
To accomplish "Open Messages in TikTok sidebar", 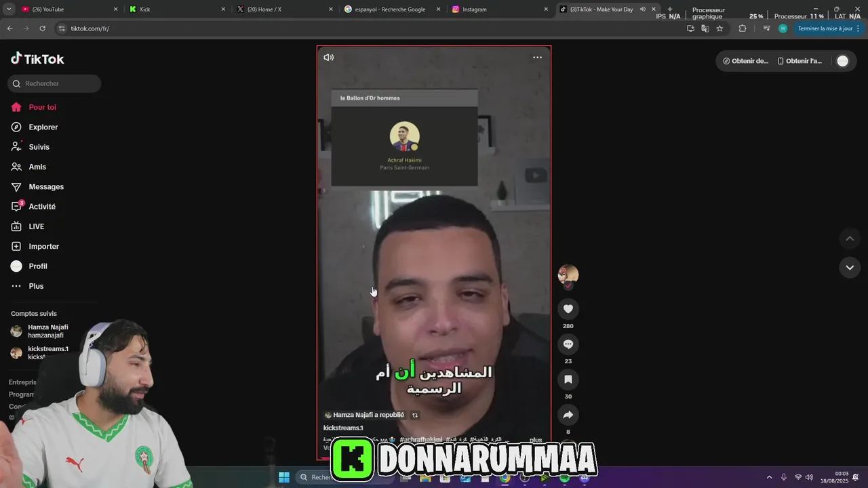I will tap(37, 186).
